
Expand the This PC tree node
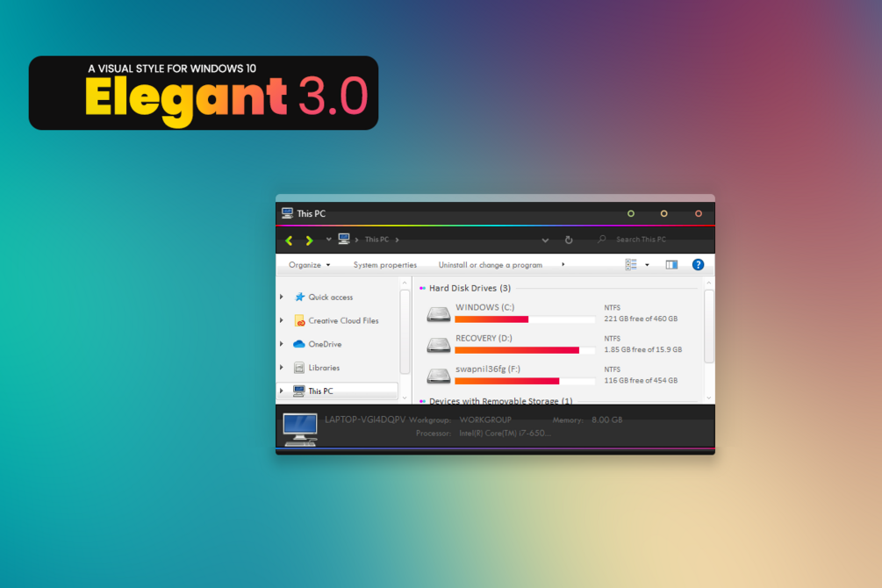coord(282,391)
